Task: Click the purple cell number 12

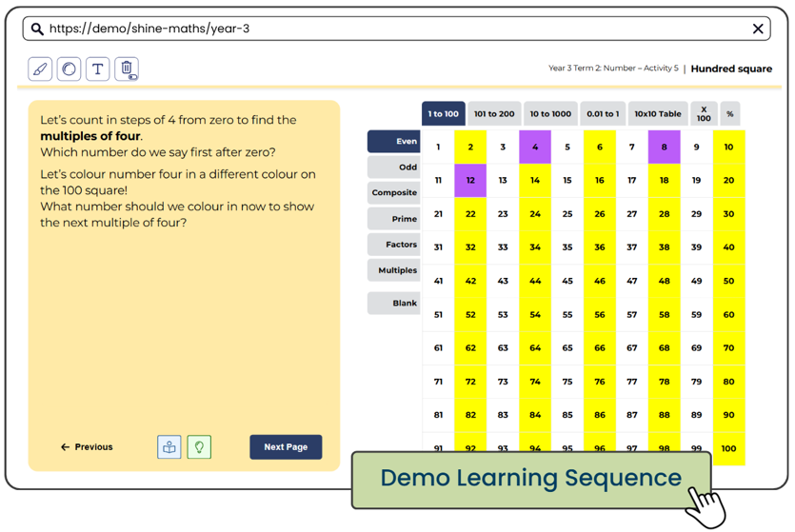Action: 470,181
